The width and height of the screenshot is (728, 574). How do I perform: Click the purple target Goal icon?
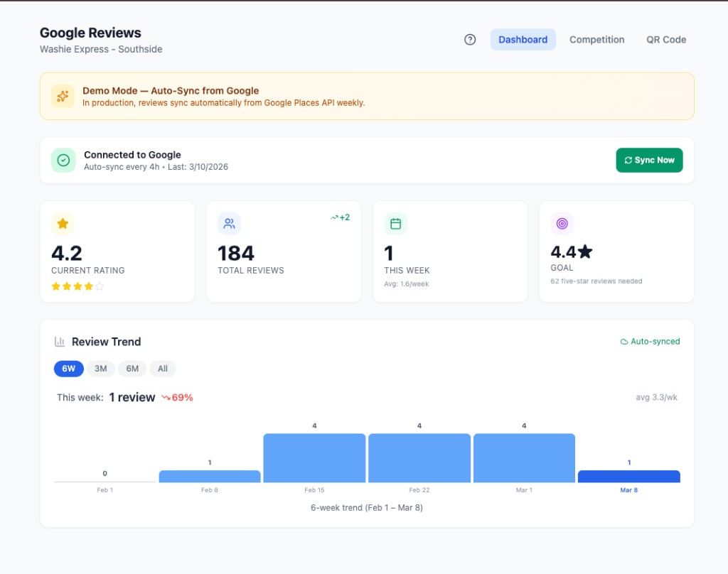click(562, 224)
